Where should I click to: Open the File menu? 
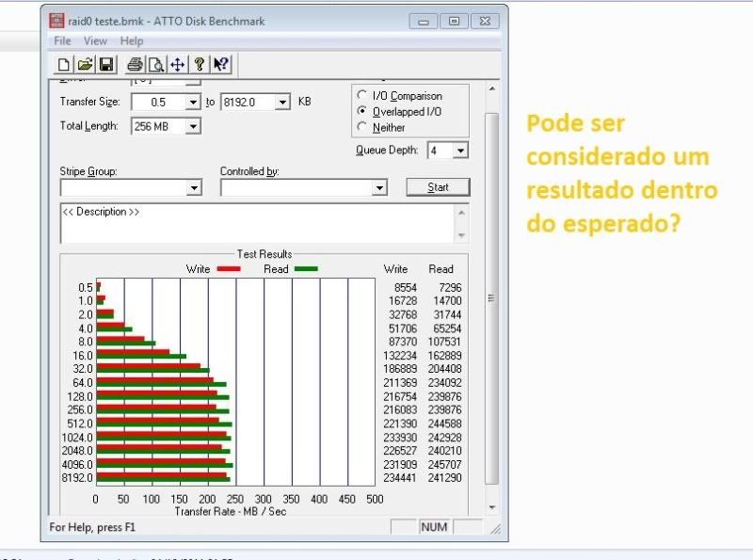(62, 41)
